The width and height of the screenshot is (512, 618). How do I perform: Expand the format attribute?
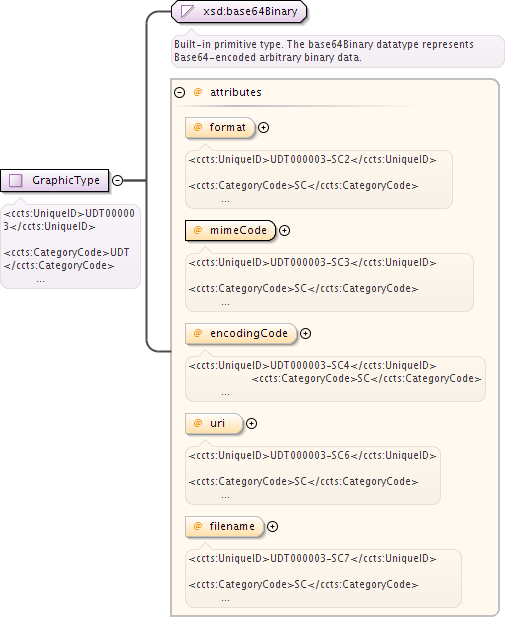[263, 128]
